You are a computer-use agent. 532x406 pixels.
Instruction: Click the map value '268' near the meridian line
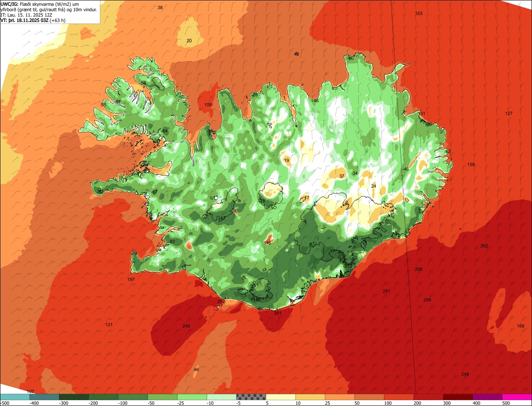point(419,269)
